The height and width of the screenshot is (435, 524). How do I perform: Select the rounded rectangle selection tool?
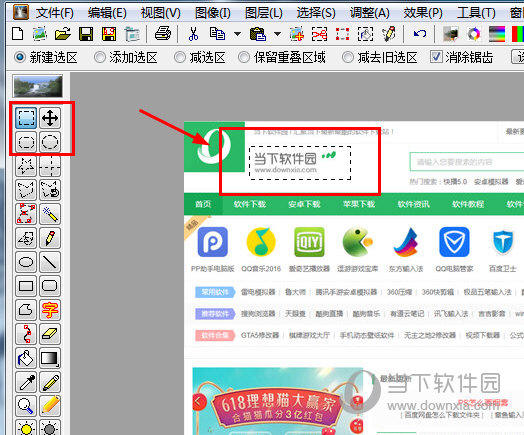[x=26, y=142]
